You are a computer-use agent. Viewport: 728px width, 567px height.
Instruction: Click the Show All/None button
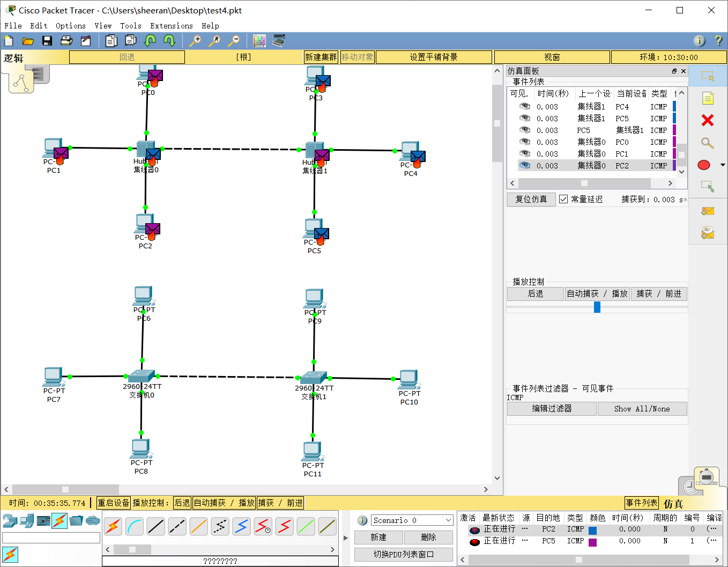(x=642, y=409)
